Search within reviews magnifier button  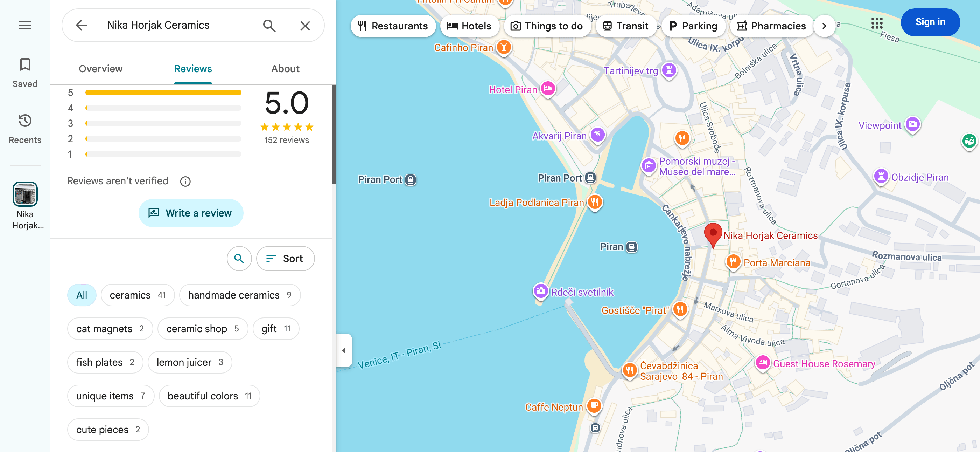[239, 259]
